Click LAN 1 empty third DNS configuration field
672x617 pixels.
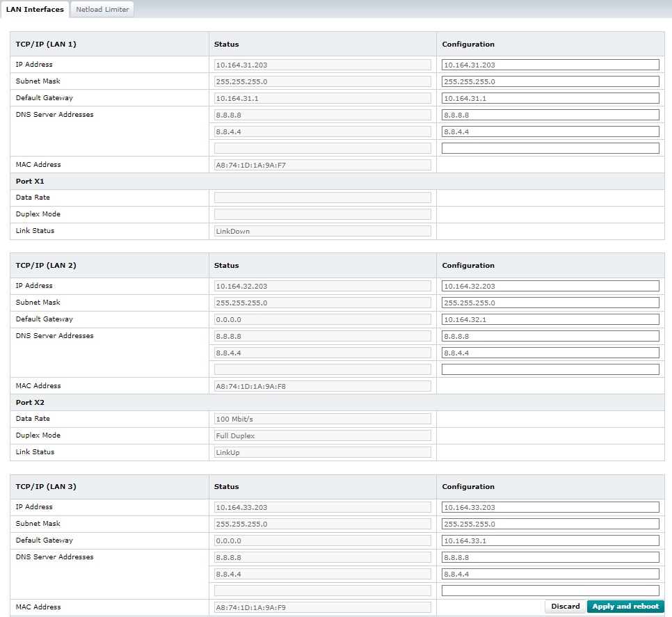[550, 148]
